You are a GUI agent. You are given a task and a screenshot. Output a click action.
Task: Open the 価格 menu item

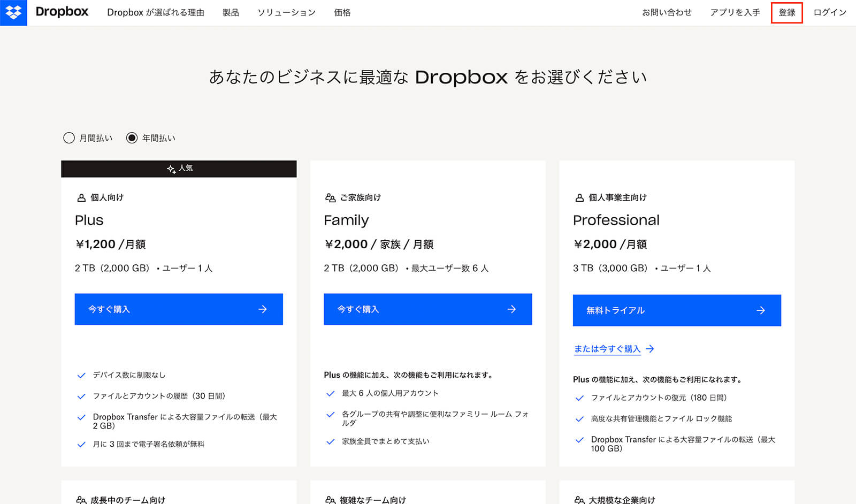(x=342, y=12)
